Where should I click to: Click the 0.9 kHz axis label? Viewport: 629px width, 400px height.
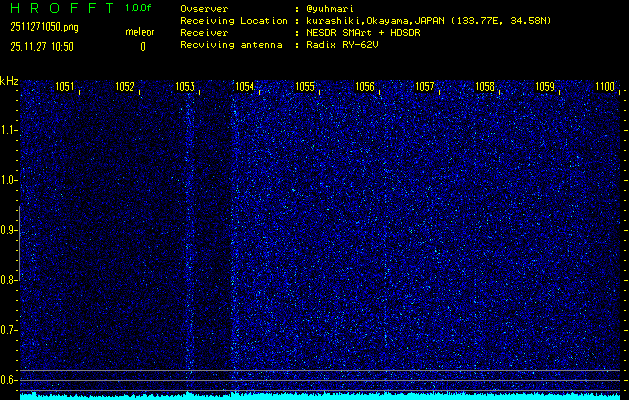point(9,230)
